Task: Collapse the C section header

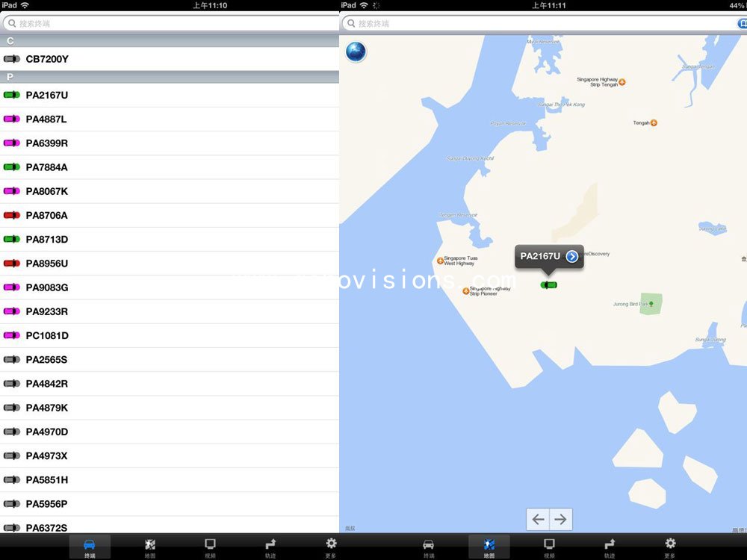Action: click(170, 41)
